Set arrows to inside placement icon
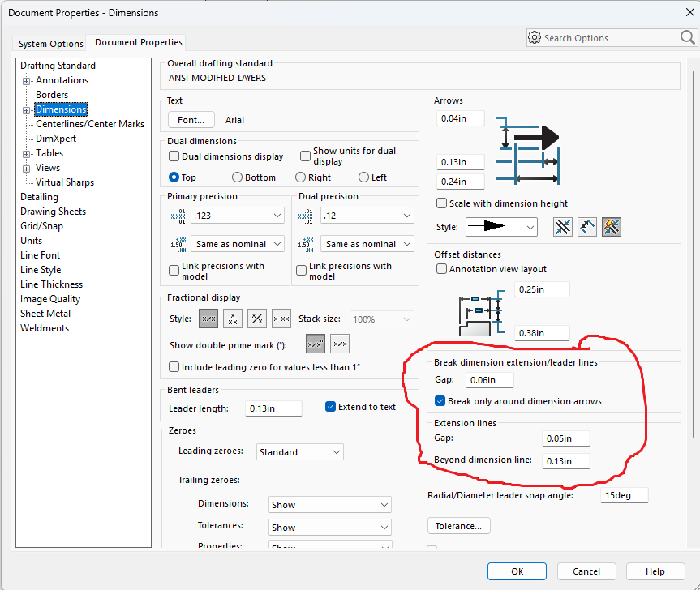Image resolution: width=700 pixels, height=590 pixels. click(587, 228)
